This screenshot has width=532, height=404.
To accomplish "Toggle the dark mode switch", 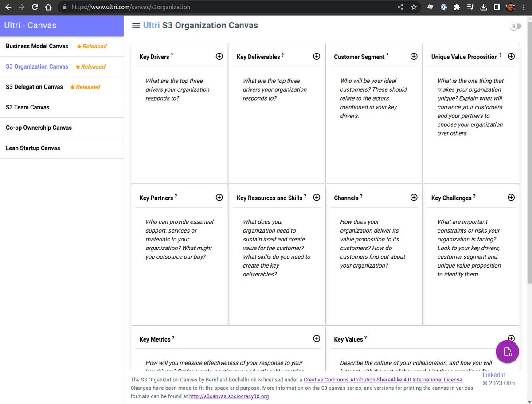I will tap(515, 27).
